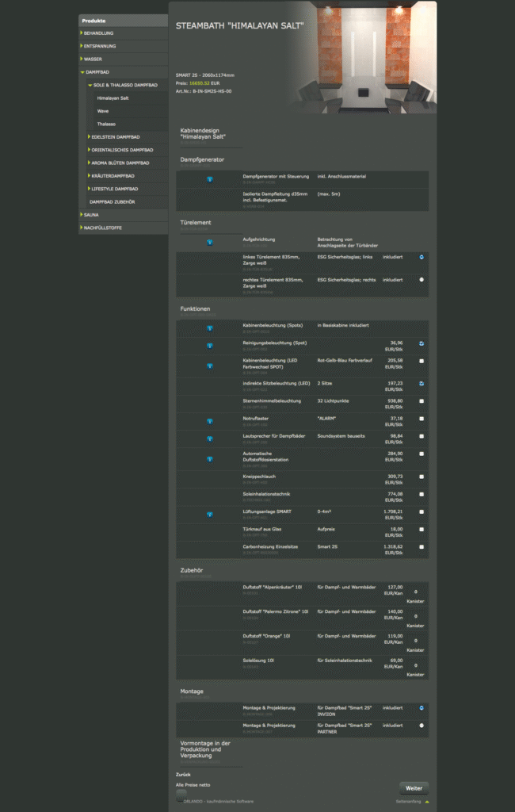The height and width of the screenshot is (812, 515).
Task: Tick the Kneippschlauch checkbox
Action: 422,477
